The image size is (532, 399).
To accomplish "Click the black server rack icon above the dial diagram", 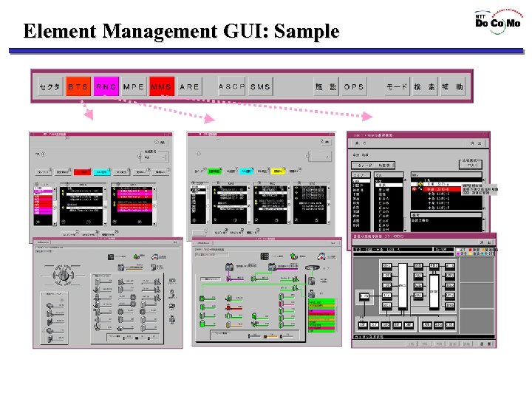I will click(x=111, y=257).
